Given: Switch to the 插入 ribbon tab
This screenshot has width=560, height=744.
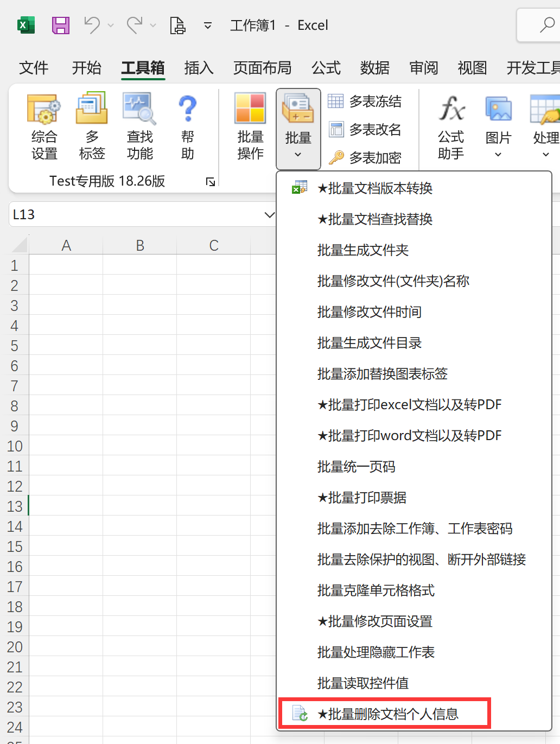Looking at the screenshot, I should [199, 68].
